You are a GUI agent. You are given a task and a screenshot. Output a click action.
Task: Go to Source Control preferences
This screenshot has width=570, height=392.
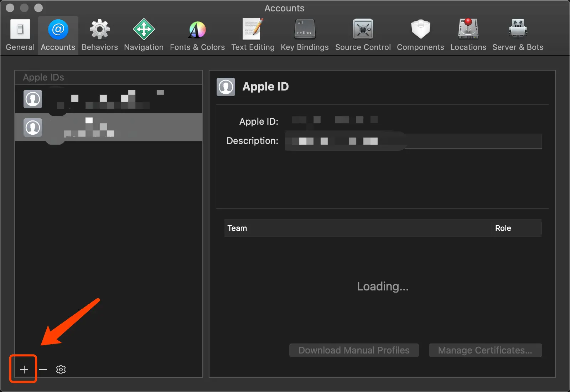pos(363,35)
